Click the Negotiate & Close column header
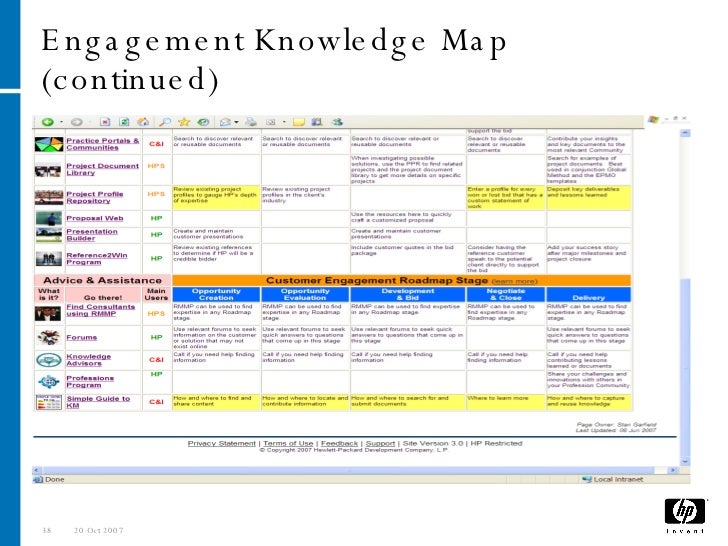Viewport: 728px width, 546px height. [506, 294]
